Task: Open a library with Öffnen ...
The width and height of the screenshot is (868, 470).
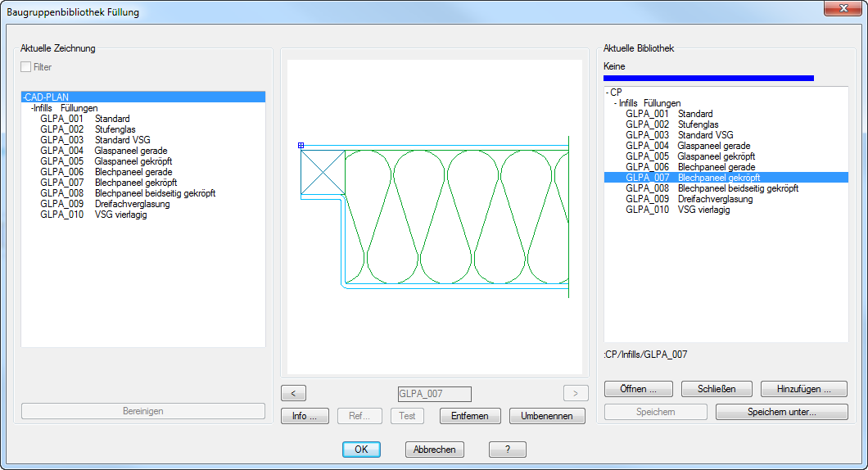Action: click(x=639, y=389)
